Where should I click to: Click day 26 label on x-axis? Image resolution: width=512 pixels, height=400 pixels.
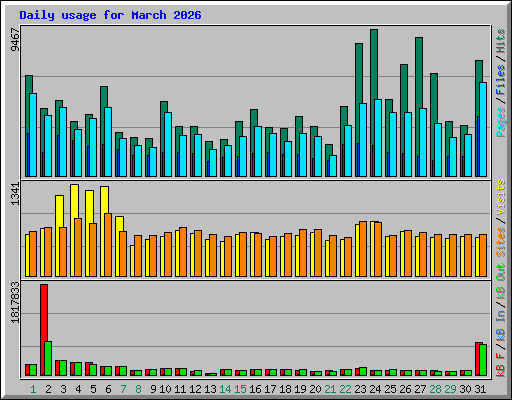405,389
